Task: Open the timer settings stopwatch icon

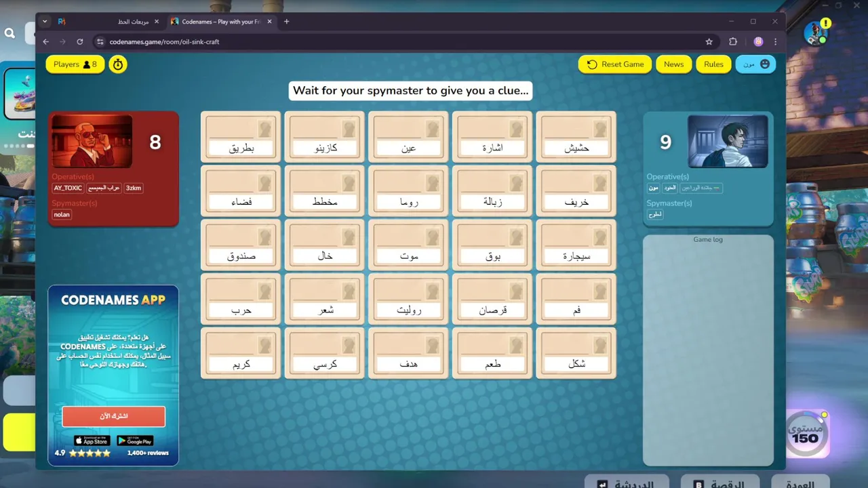Action: pos(118,64)
